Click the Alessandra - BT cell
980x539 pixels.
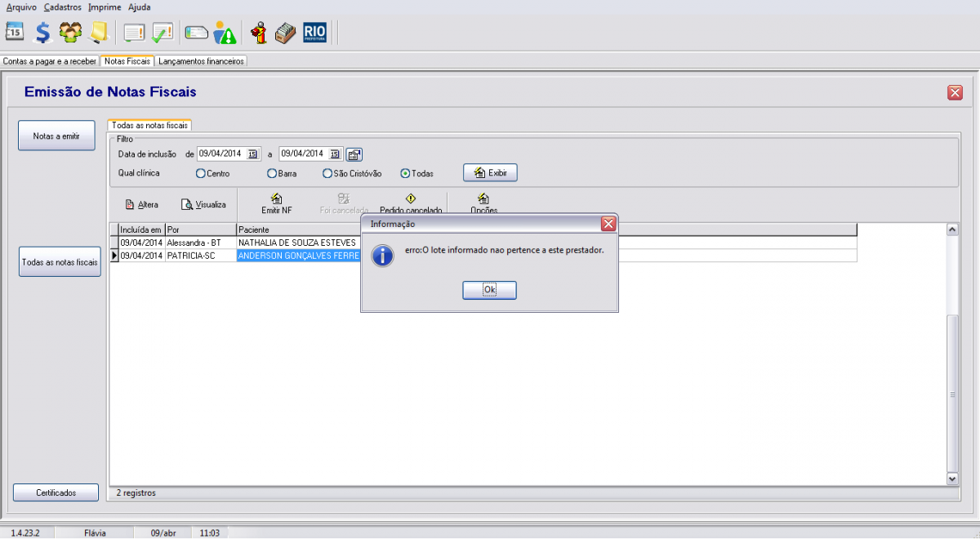coord(200,243)
